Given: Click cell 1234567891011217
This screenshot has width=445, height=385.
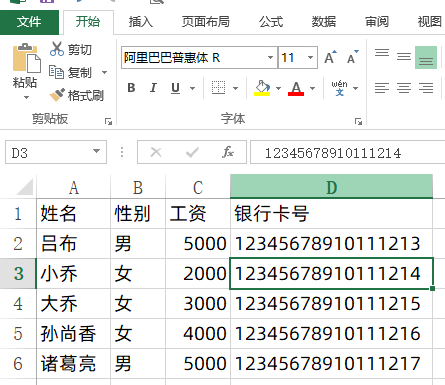Looking at the screenshot, I should tap(331, 364).
